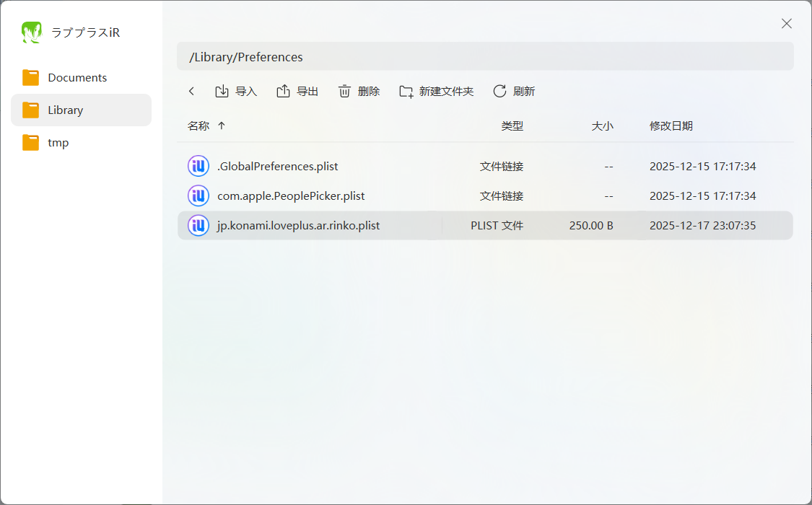Click the PLIST 文件 type cell

pyautogui.click(x=497, y=226)
